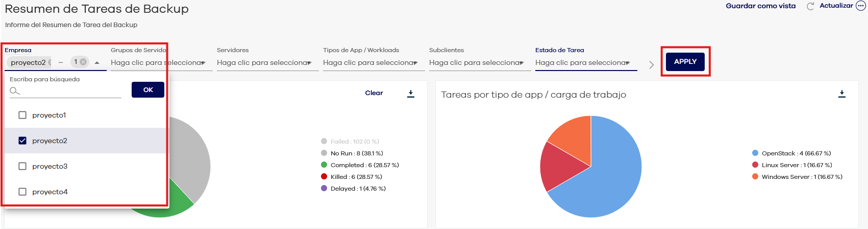Click Guardar como vista
This screenshot has width=868, height=229.
click(761, 6)
